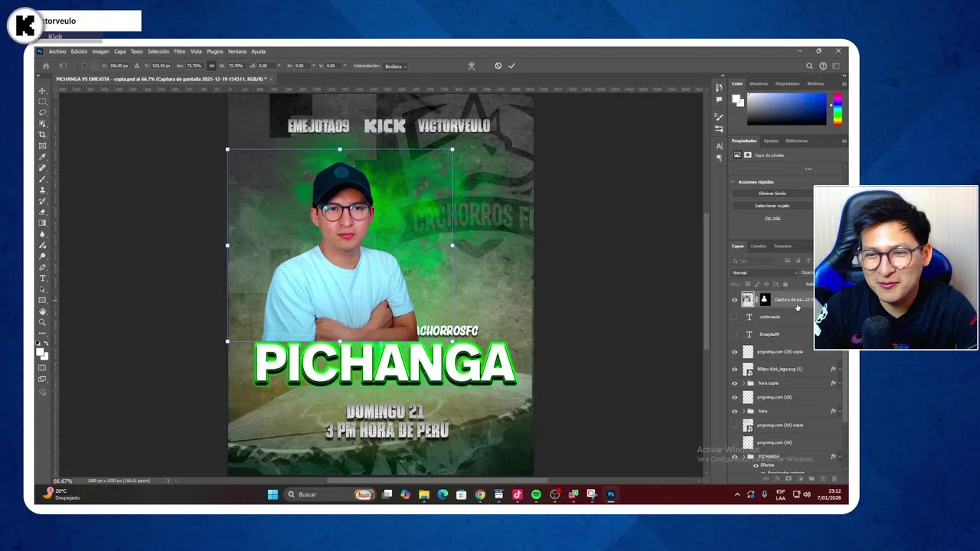Click the Seleccionar sujeto button

tap(773, 206)
